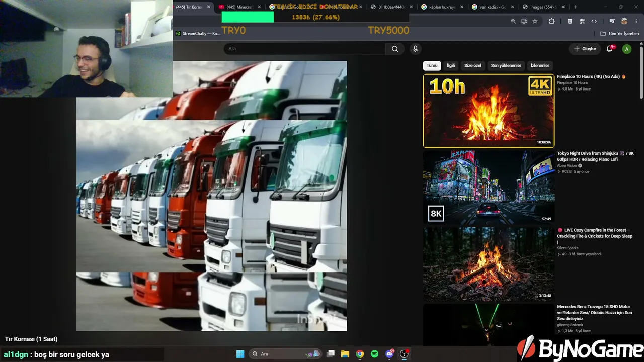Open Discord from the taskbar
The image size is (644, 362).
click(389, 354)
